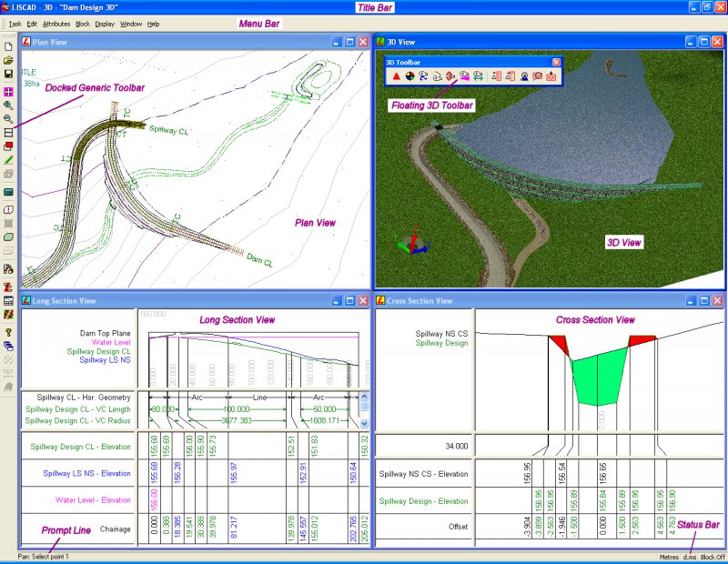Image resolution: width=728 pixels, height=564 pixels.
Task: Select camera with blue arrows in 3D Toolbar
Action: pyautogui.click(x=423, y=76)
